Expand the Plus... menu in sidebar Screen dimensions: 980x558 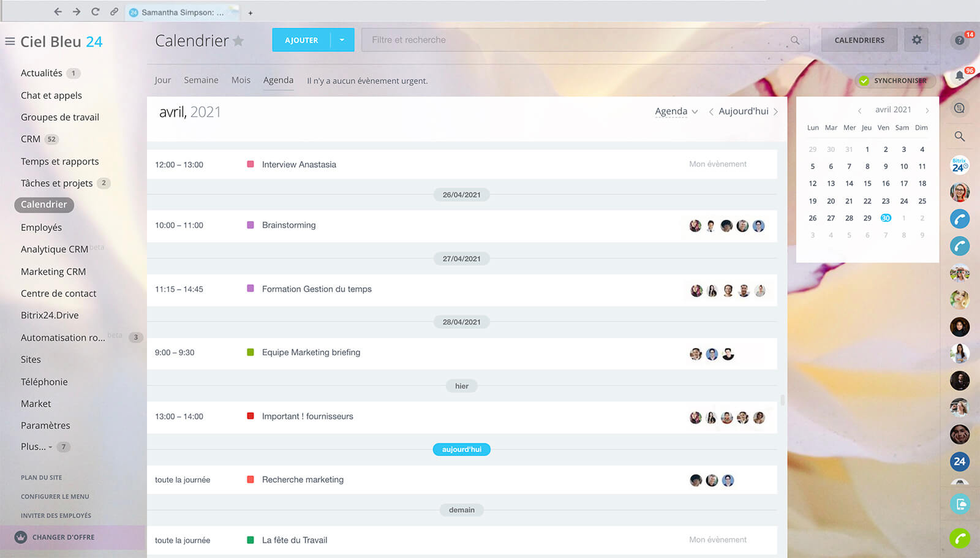coord(36,447)
